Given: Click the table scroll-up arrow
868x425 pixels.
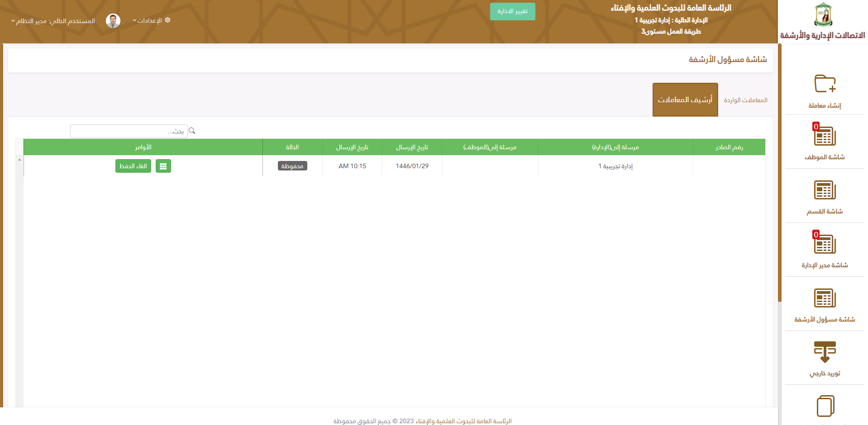Looking at the screenshot, I should [x=19, y=160].
